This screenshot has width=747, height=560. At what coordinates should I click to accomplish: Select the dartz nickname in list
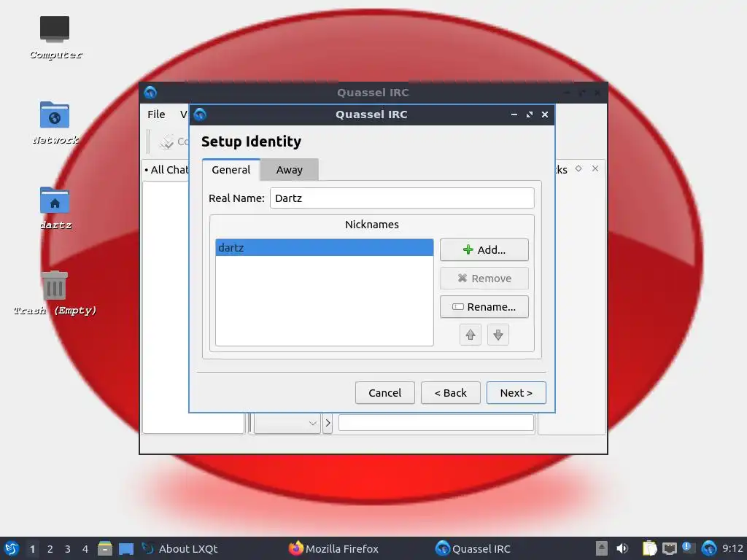[x=325, y=248]
